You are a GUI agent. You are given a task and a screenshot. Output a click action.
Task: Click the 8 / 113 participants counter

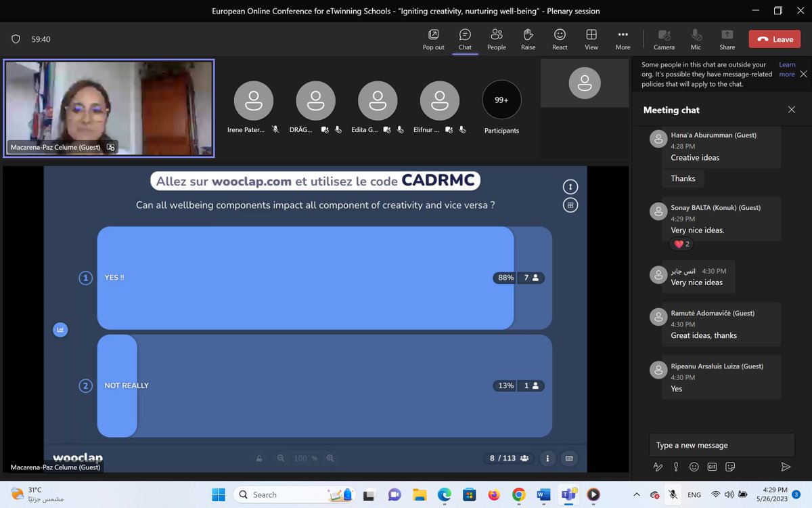509,459
